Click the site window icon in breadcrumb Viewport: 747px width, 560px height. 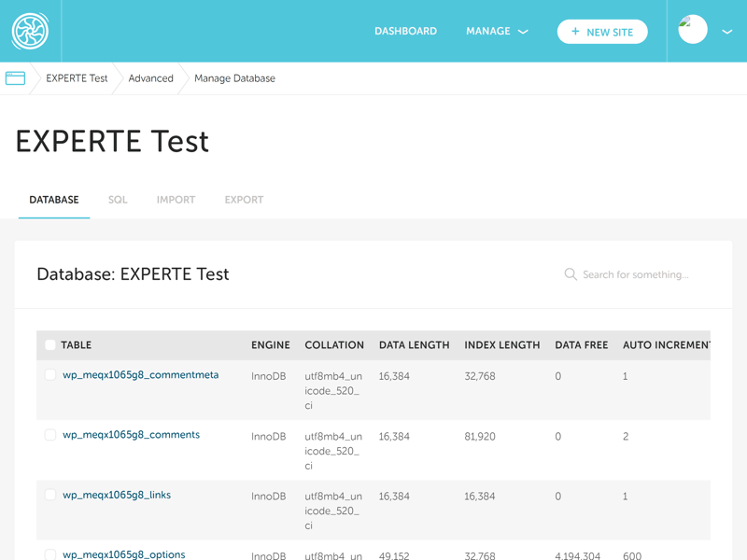coord(15,78)
